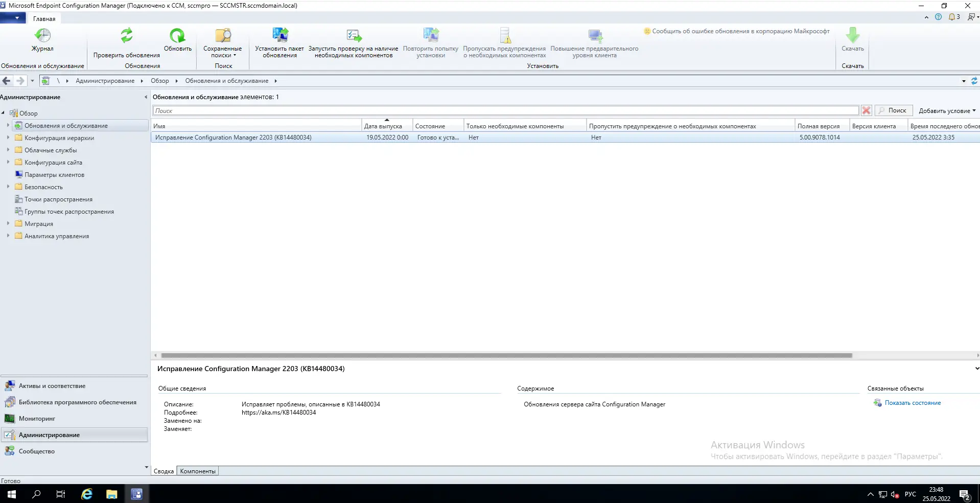Open the Сообщество workspace
Image resolution: width=980 pixels, height=503 pixels.
pos(74,451)
